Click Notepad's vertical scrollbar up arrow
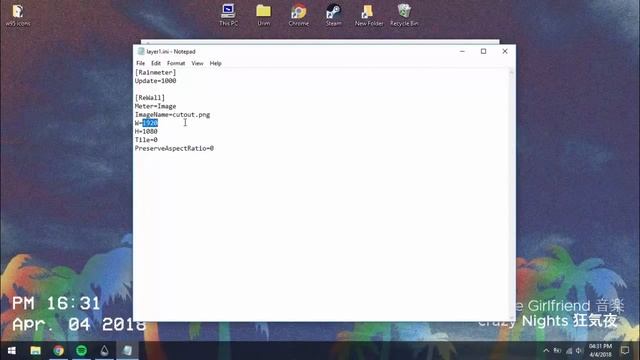Viewport: 640px width, 360px height. point(511,72)
